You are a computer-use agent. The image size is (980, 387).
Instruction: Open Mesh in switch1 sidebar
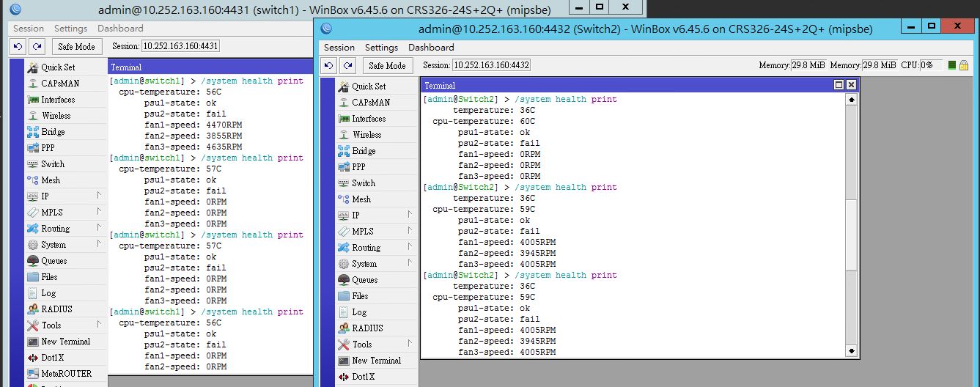[65, 180]
